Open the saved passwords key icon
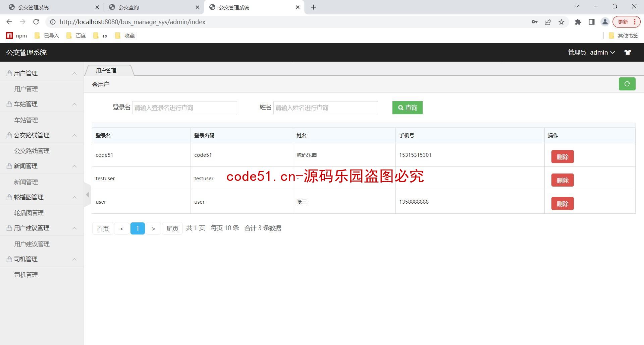The image size is (644, 345). click(534, 22)
